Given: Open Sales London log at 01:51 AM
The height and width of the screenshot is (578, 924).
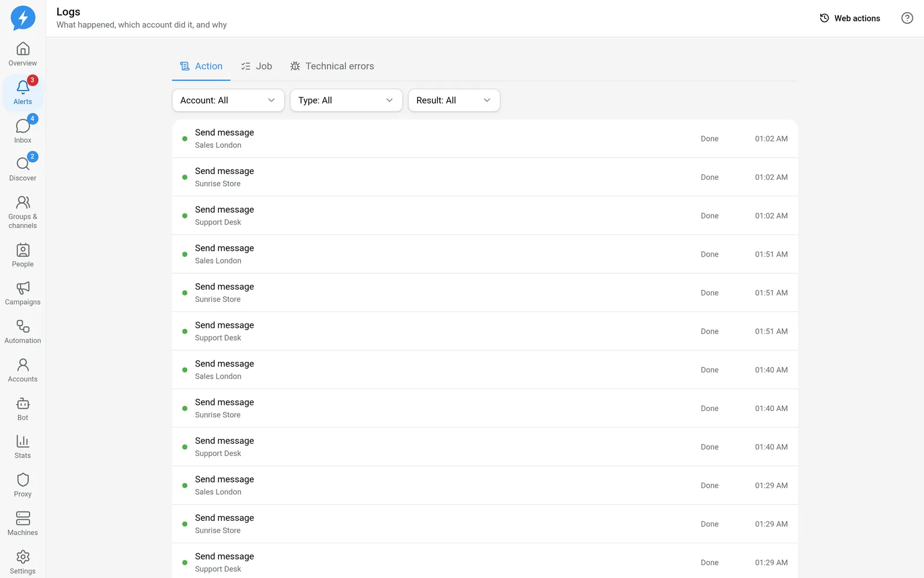Looking at the screenshot, I should 485,254.
